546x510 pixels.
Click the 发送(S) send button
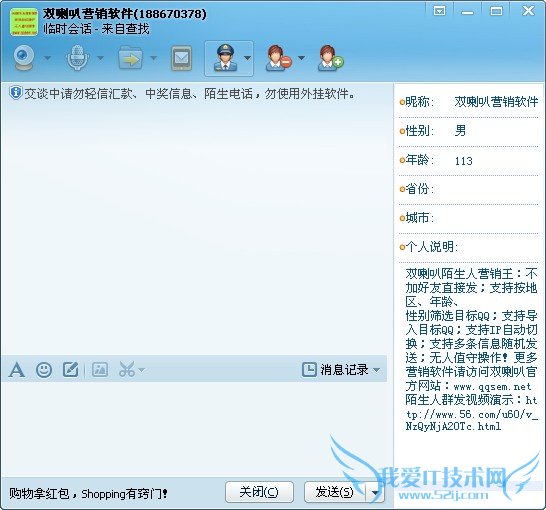pyautogui.click(x=334, y=492)
